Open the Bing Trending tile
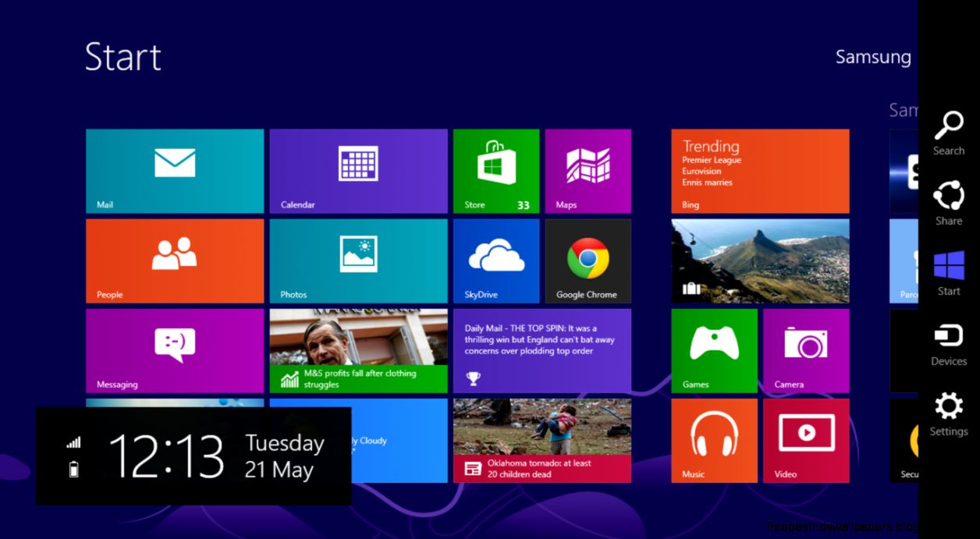980x539 pixels. [760, 171]
